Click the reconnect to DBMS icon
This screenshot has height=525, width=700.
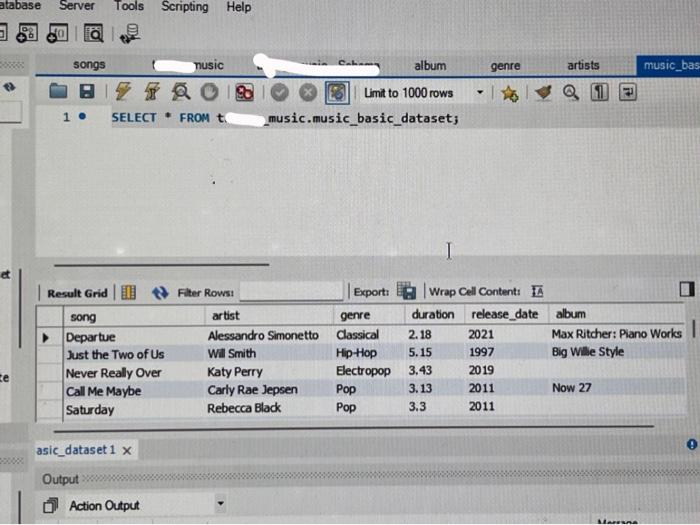[x=130, y=34]
